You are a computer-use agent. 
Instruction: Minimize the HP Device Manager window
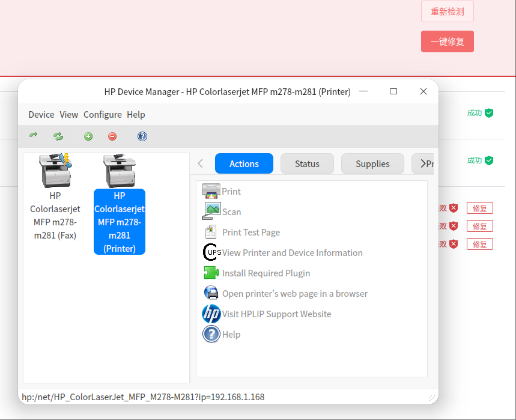click(x=363, y=91)
